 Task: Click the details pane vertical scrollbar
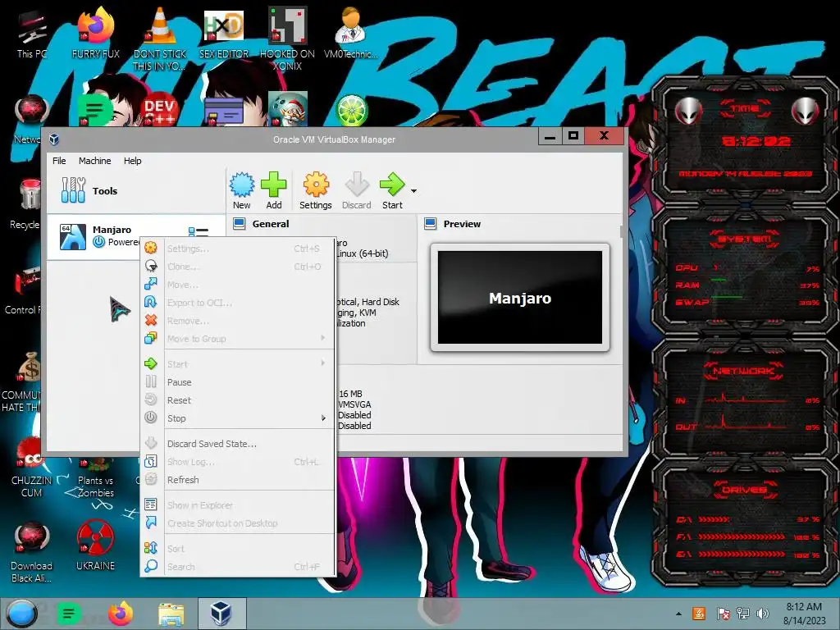(622, 231)
